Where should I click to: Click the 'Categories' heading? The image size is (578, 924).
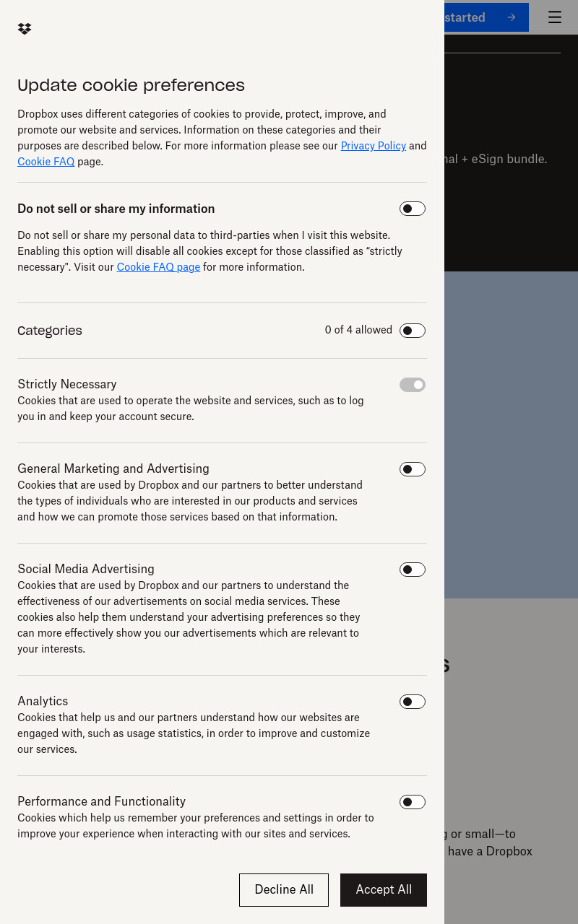[50, 331]
